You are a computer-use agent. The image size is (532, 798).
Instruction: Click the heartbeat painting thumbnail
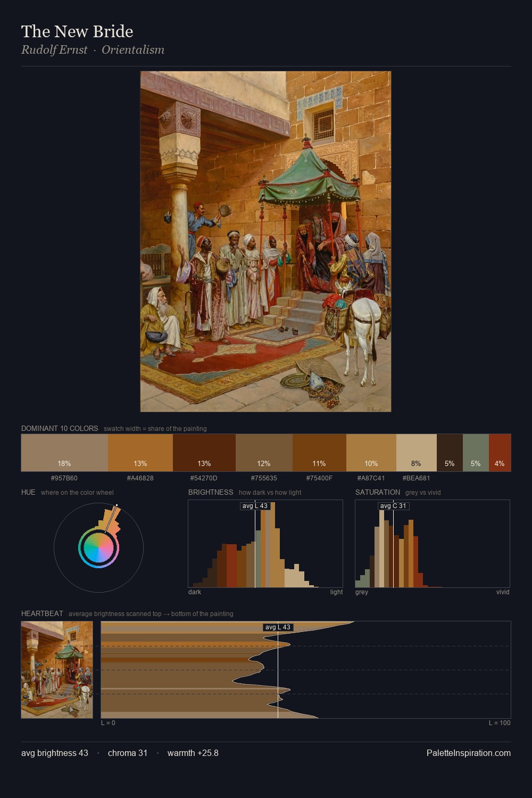pyautogui.click(x=57, y=670)
